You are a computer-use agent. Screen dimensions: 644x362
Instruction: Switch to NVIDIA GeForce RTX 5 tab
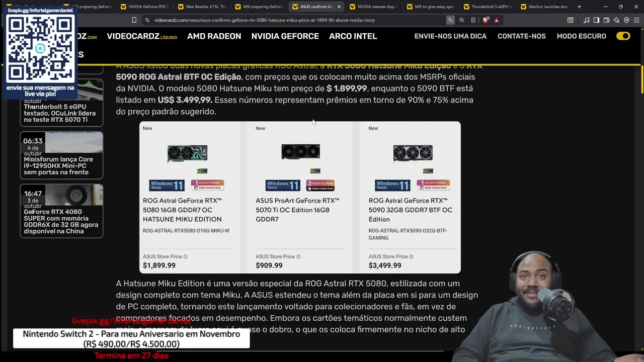coord(145,7)
